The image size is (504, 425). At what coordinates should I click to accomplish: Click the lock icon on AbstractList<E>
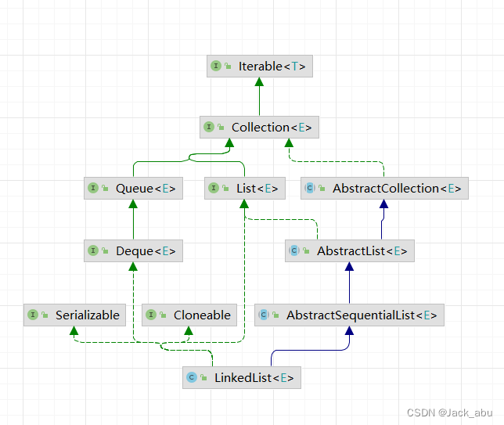[306, 250]
